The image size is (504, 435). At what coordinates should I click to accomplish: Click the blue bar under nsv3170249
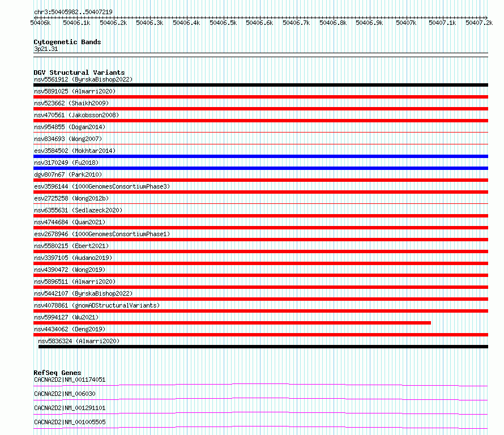(x=260, y=168)
